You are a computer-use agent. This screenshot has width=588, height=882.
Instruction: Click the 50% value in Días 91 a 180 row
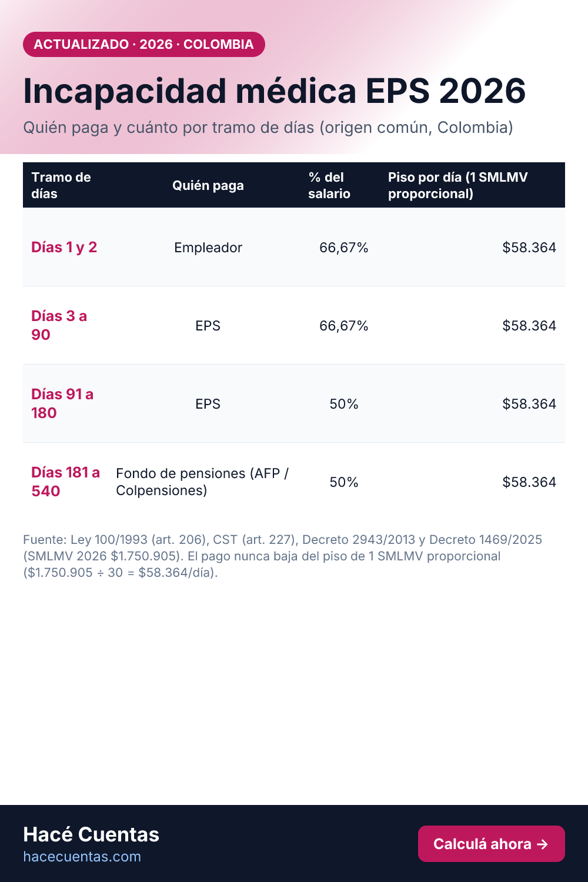point(344,404)
